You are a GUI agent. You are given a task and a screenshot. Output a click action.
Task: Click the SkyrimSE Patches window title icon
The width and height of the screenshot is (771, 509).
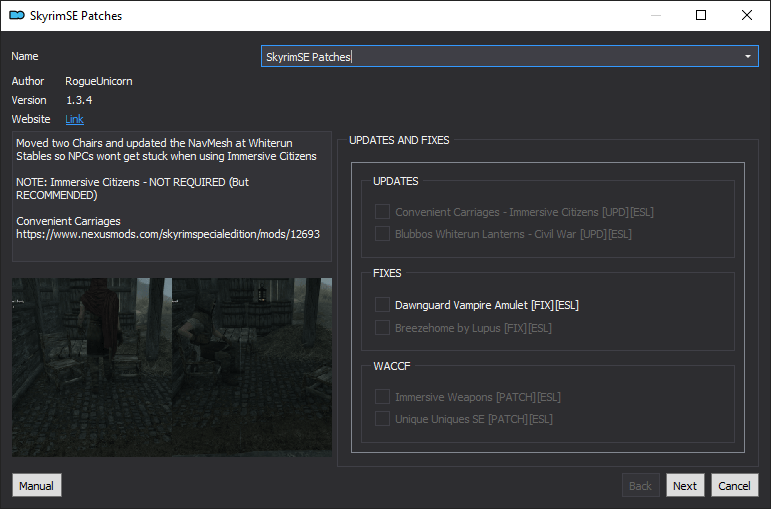click(x=17, y=15)
